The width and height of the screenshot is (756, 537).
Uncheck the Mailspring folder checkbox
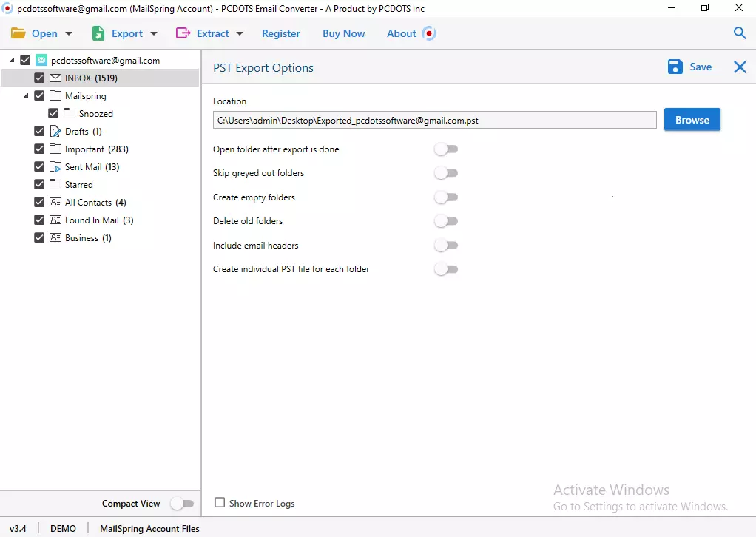click(39, 95)
